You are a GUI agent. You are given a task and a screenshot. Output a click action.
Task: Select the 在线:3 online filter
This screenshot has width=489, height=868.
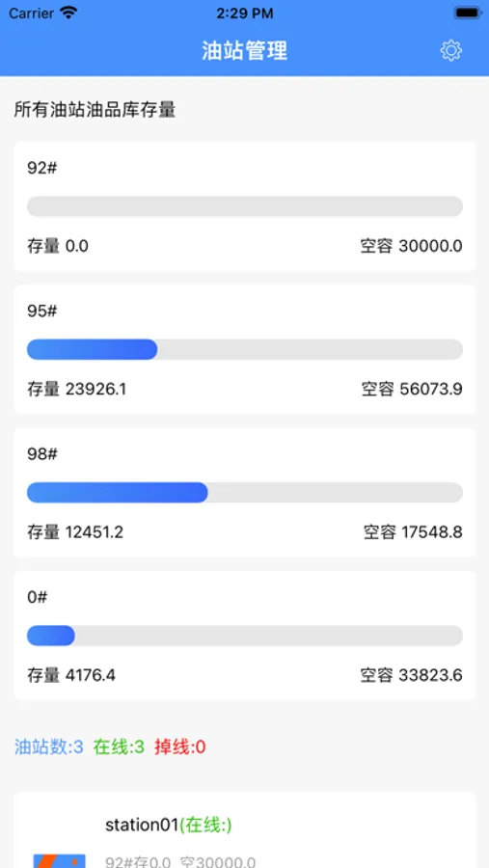[x=119, y=747]
